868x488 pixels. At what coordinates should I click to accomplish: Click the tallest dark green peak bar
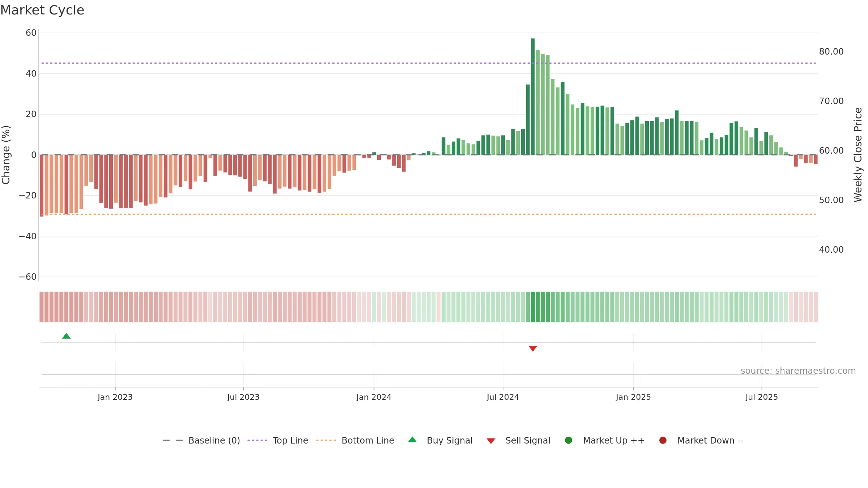(533, 97)
